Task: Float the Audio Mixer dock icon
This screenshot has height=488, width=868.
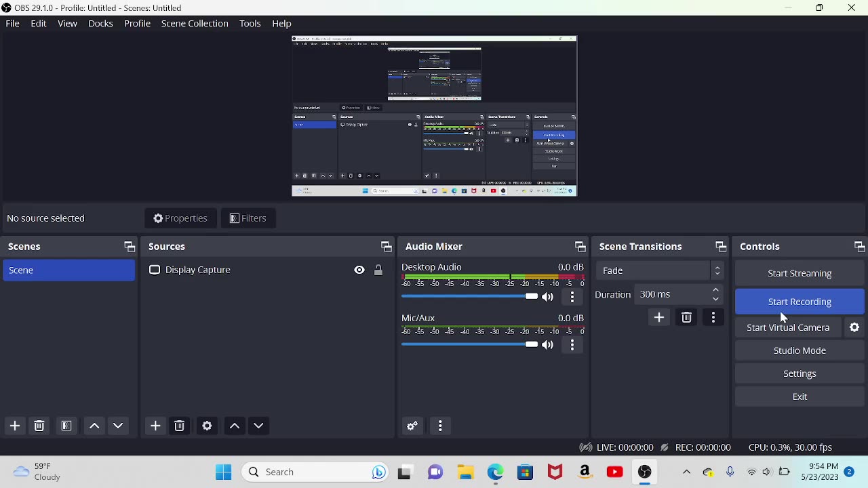Action: pos(580,247)
